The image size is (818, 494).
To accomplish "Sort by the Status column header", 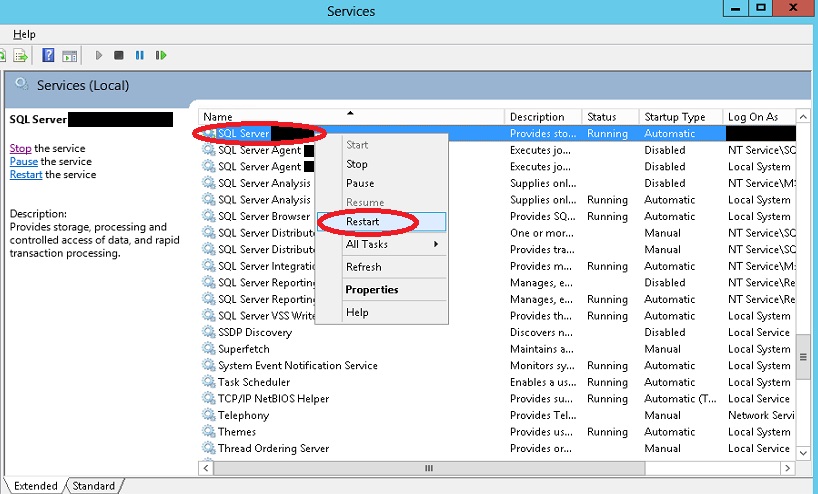I will pyautogui.click(x=610, y=117).
